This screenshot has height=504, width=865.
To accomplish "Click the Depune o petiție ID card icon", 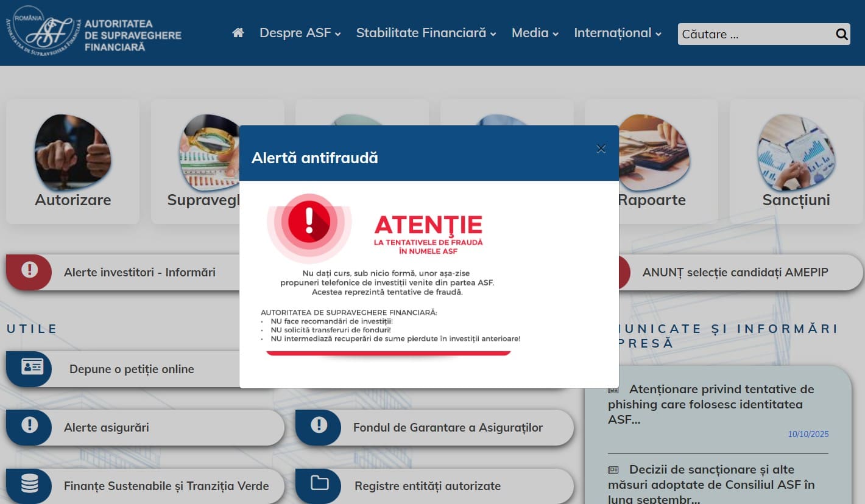I will (x=32, y=366).
